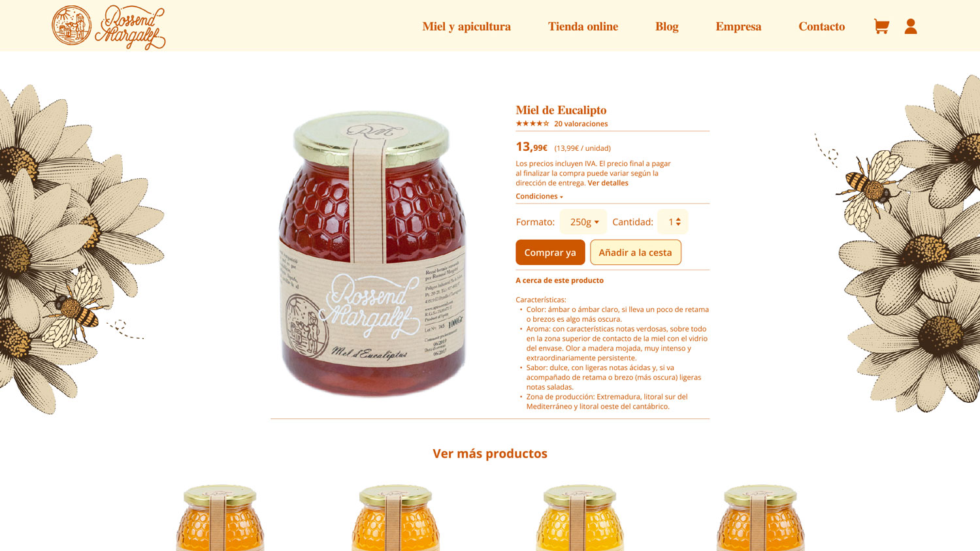The width and height of the screenshot is (980, 551).
Task: Go to Tienda online menu item
Action: (583, 27)
